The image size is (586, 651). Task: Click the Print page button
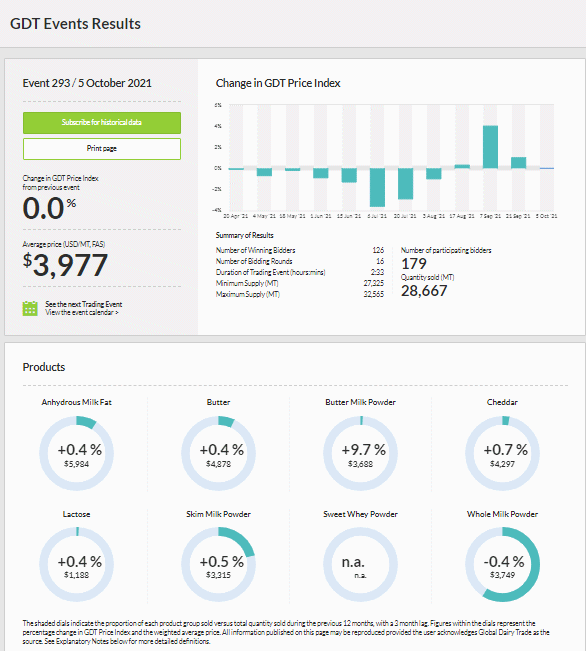tap(102, 149)
